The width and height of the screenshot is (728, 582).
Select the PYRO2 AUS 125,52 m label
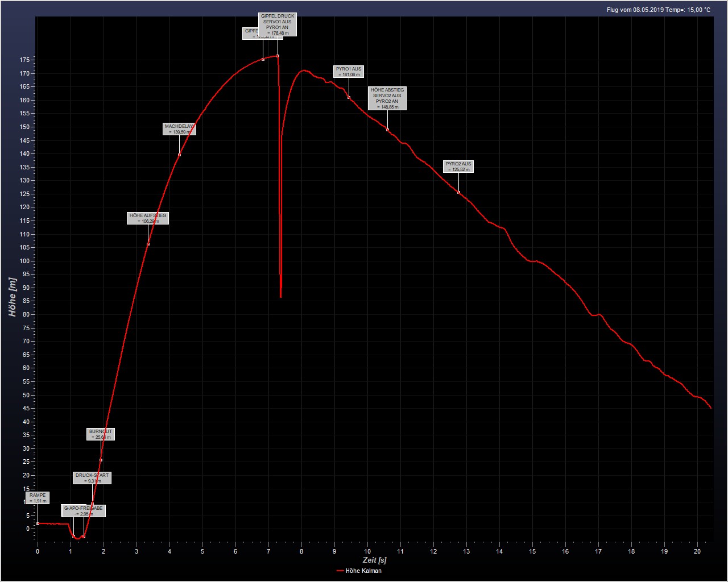pyautogui.click(x=458, y=167)
